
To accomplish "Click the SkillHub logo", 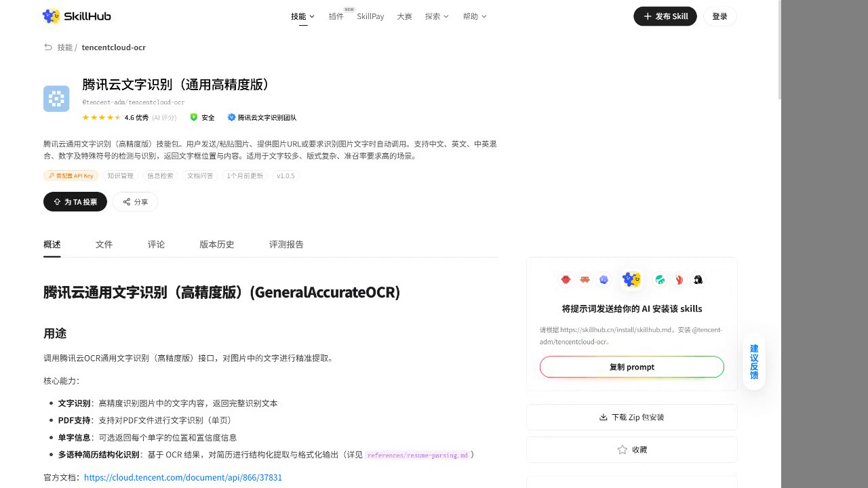I will click(77, 16).
